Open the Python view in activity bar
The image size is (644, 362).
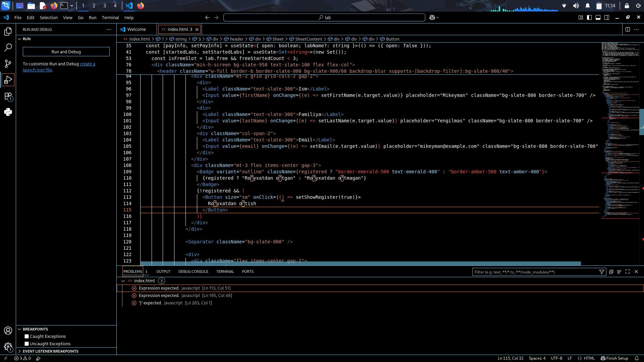click(x=8, y=112)
